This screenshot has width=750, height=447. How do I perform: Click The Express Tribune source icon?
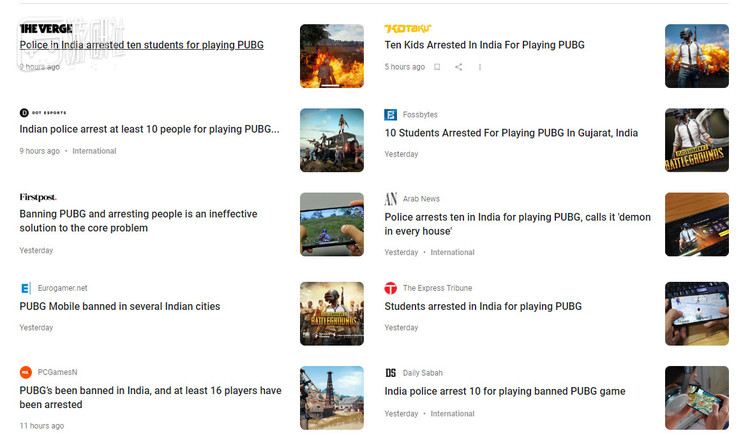[391, 288]
